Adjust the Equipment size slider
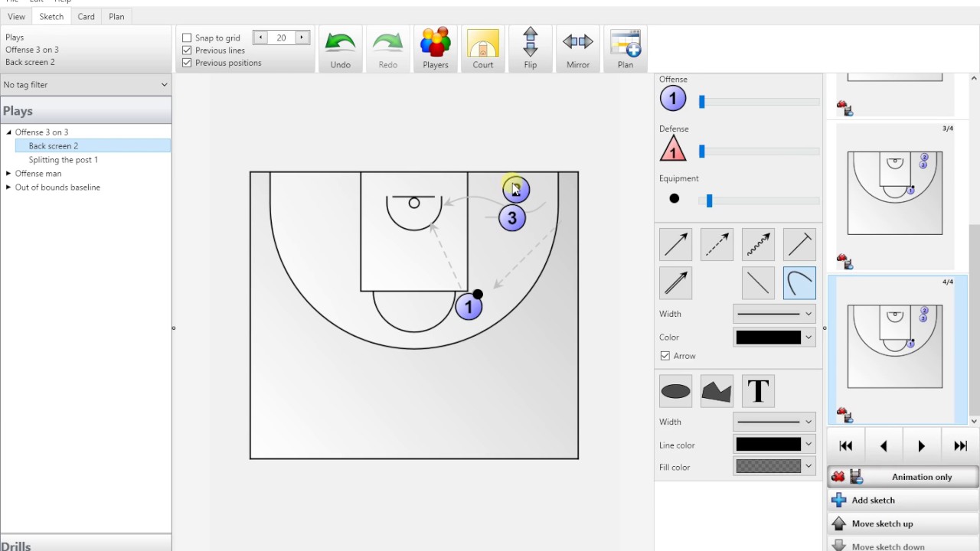The width and height of the screenshot is (980, 551). [x=709, y=201]
